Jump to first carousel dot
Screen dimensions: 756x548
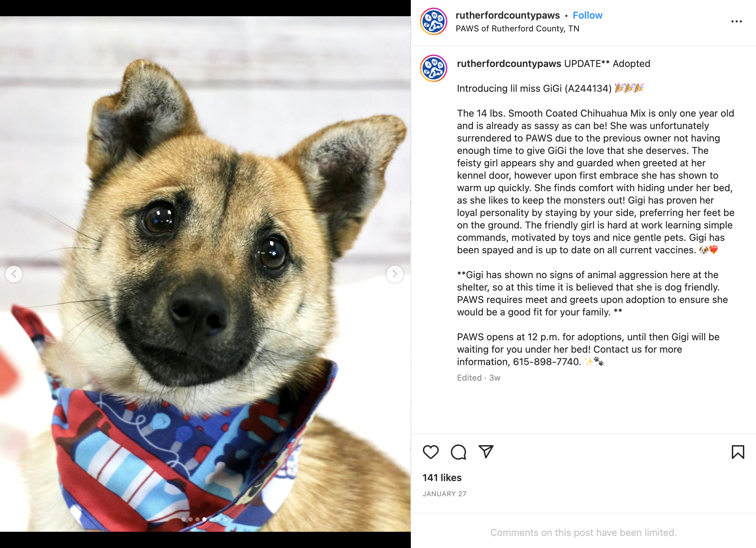click(x=184, y=519)
